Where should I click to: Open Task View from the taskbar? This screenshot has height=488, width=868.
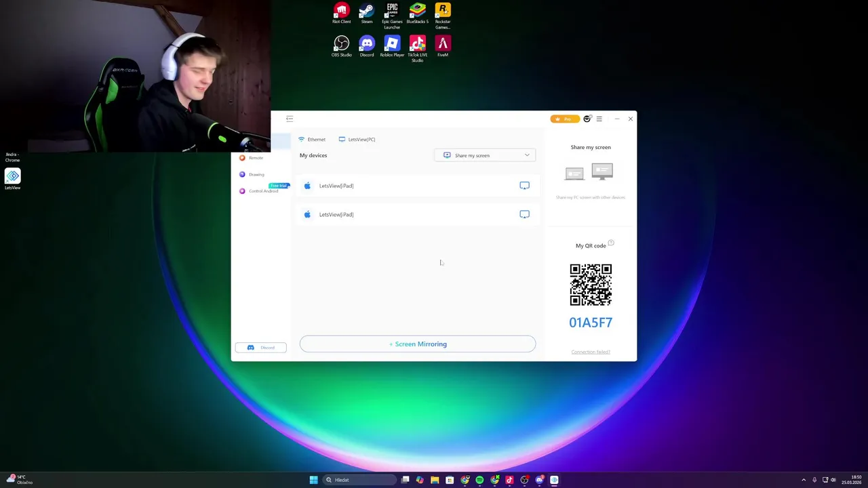click(405, 480)
